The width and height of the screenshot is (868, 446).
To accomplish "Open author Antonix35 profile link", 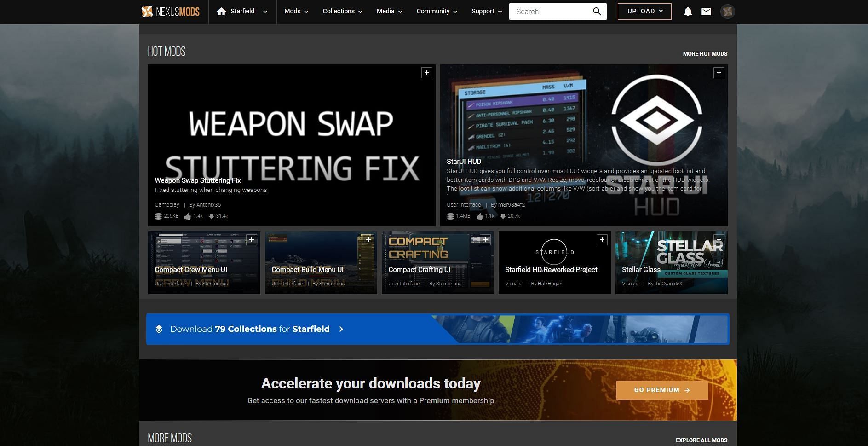I will tap(208, 205).
